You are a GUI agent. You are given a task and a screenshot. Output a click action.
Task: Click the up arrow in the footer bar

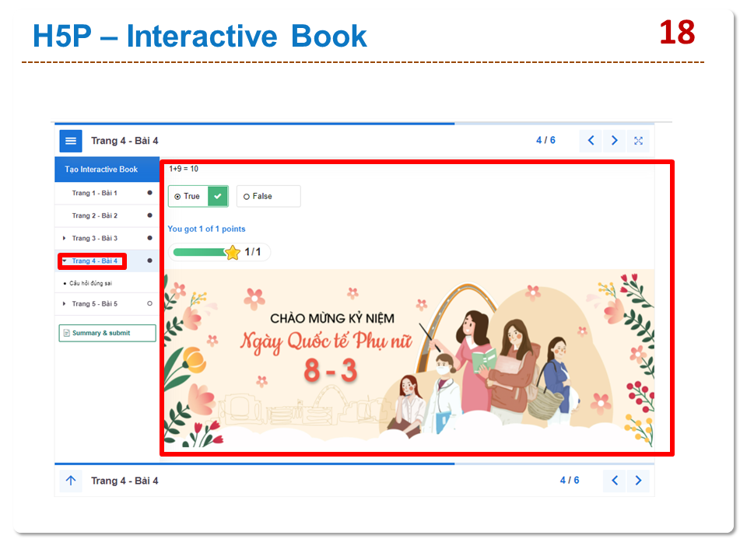[x=71, y=481]
